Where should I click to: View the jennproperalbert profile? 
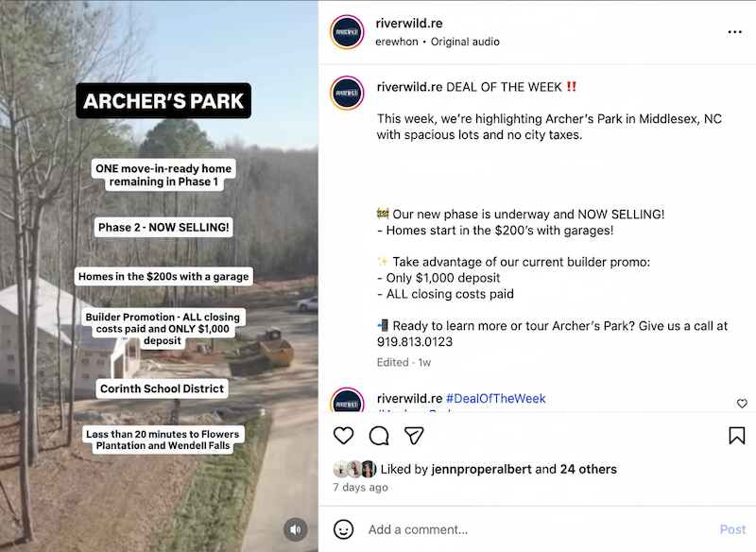click(x=482, y=469)
